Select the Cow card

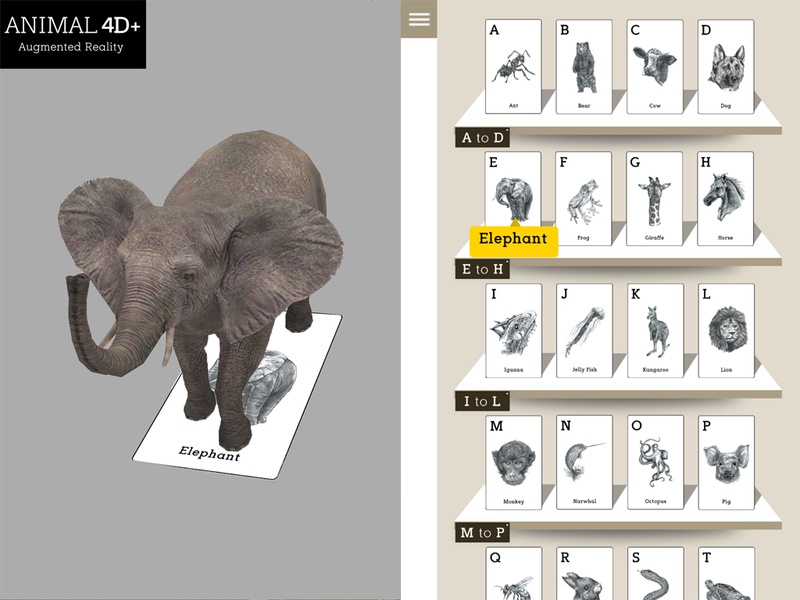pyautogui.click(x=655, y=66)
